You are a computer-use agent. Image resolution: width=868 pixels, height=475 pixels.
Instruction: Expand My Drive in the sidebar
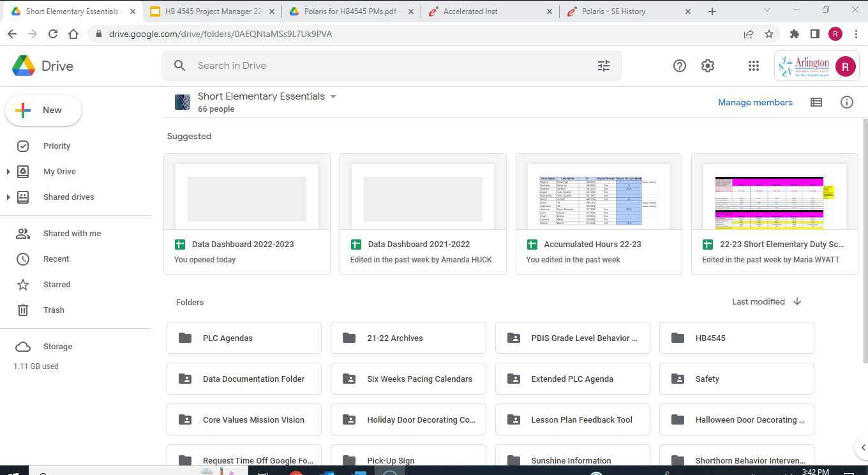[8, 171]
